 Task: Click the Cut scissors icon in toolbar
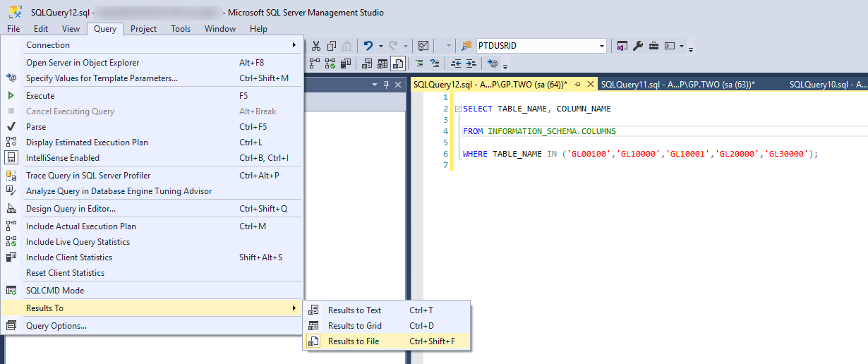click(x=315, y=46)
